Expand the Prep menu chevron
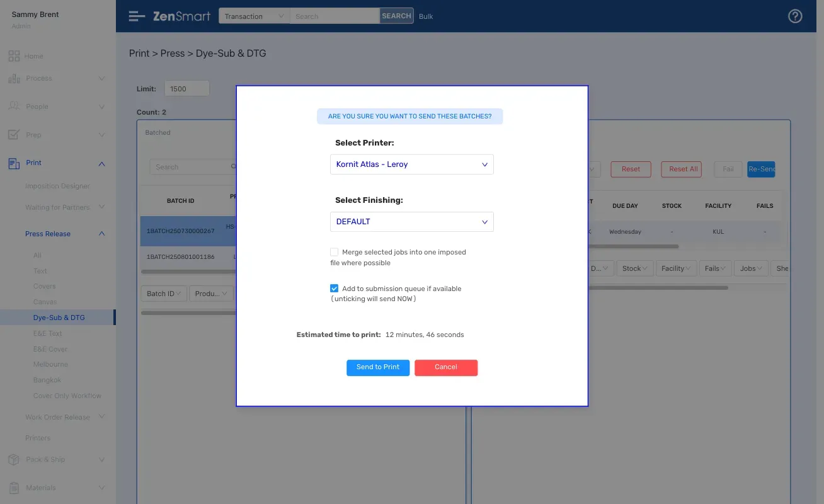824x504 pixels. coord(102,135)
